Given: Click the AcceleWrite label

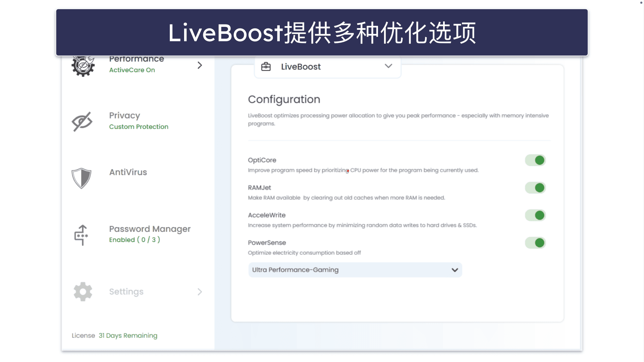Looking at the screenshot, I should [267, 215].
